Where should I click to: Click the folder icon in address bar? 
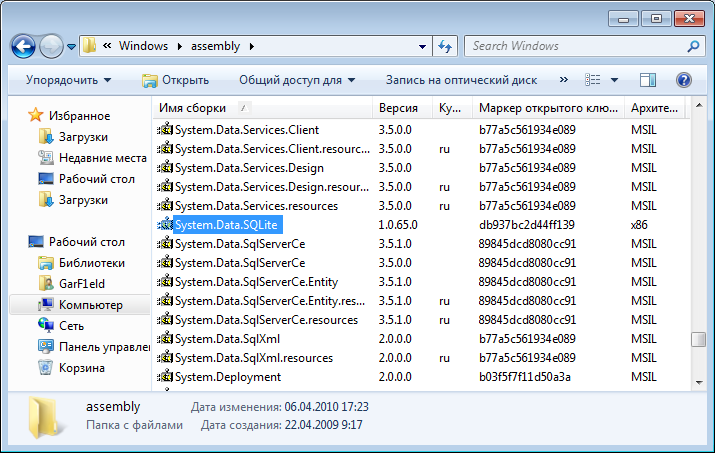pos(89,46)
